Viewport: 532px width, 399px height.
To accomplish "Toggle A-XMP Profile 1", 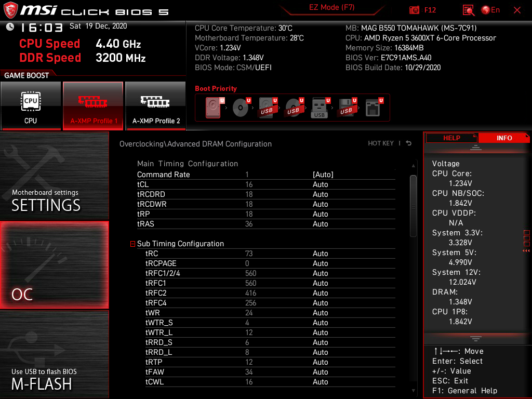I will [93, 105].
